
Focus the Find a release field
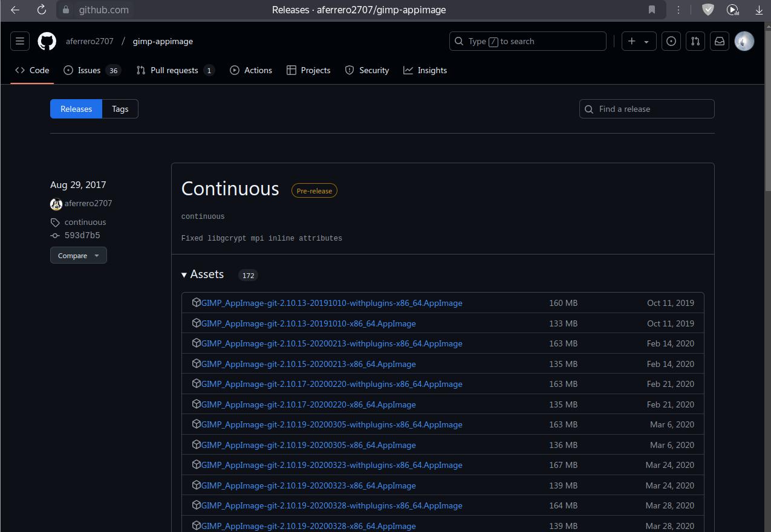647,109
